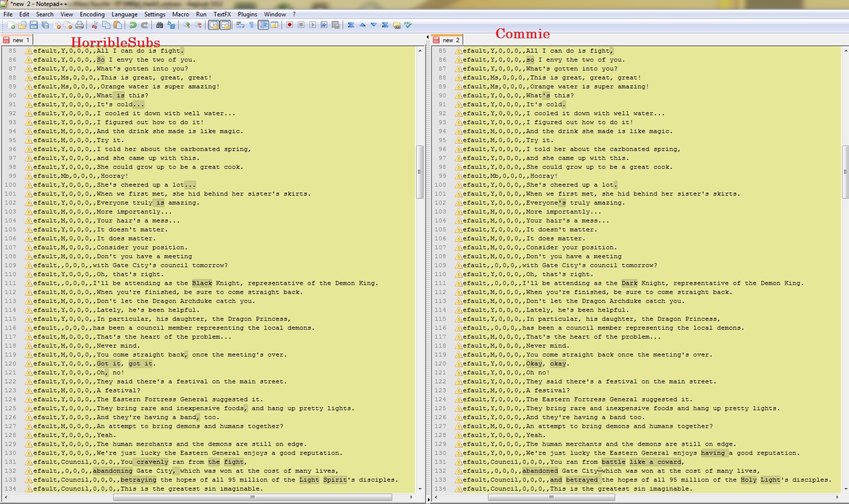849x504 pixels.
Task: Jump to first difference compare icon
Action: point(351,25)
